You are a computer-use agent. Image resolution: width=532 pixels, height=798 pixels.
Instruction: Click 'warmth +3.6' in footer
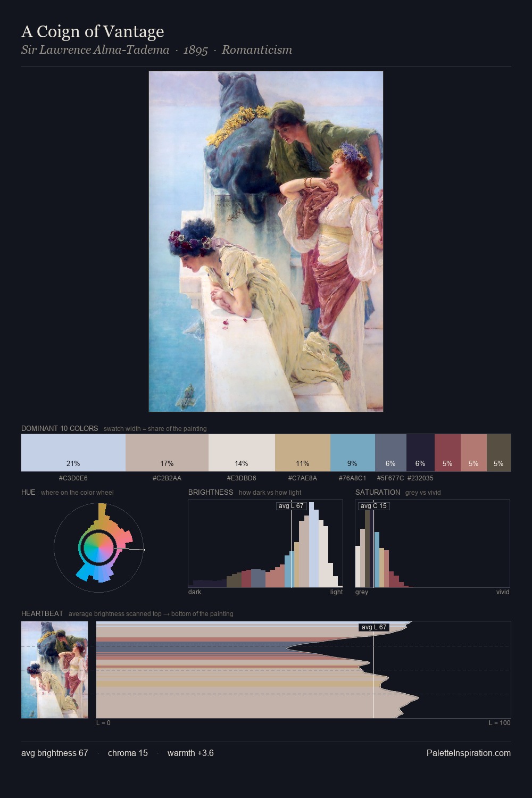190,753
